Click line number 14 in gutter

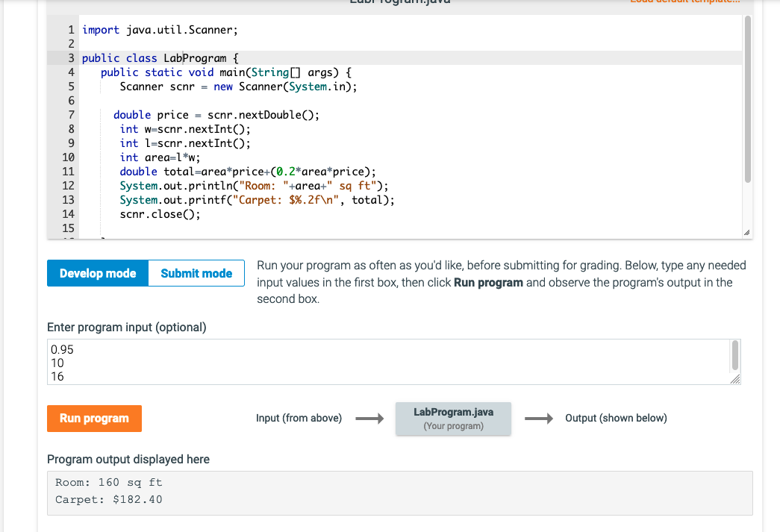coord(68,214)
